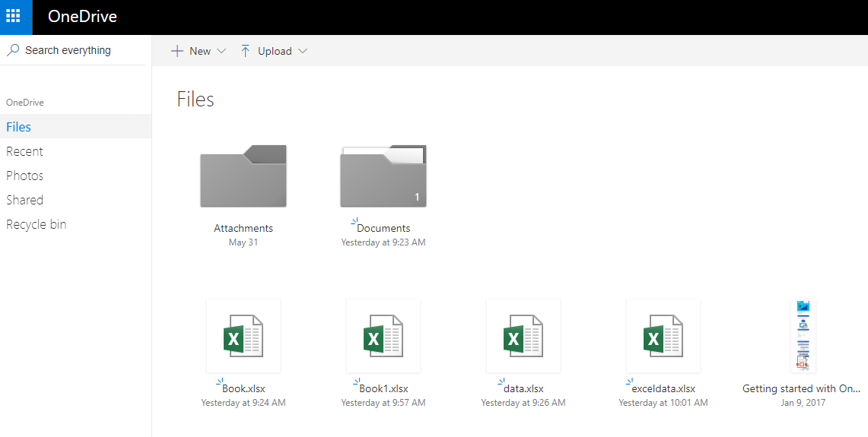This screenshot has width=868, height=437.
Task: Open the Book.xlsx Excel icon
Action: (243, 336)
